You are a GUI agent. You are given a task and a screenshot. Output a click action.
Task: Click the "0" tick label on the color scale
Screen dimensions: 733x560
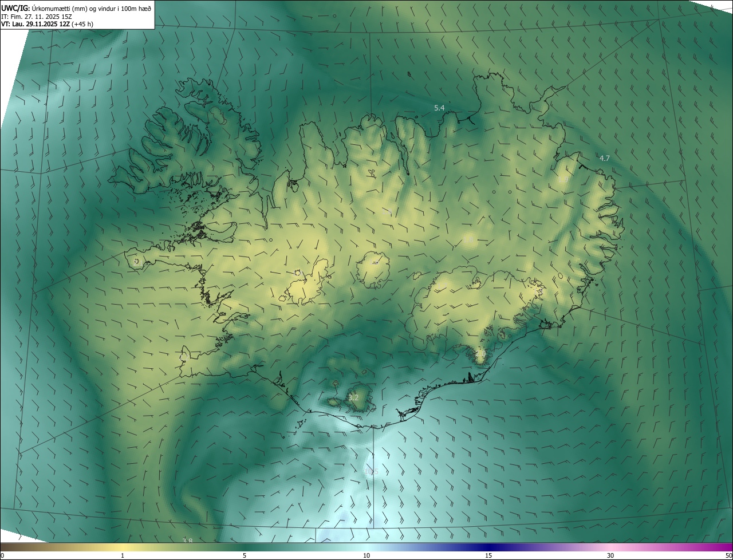click(2, 555)
